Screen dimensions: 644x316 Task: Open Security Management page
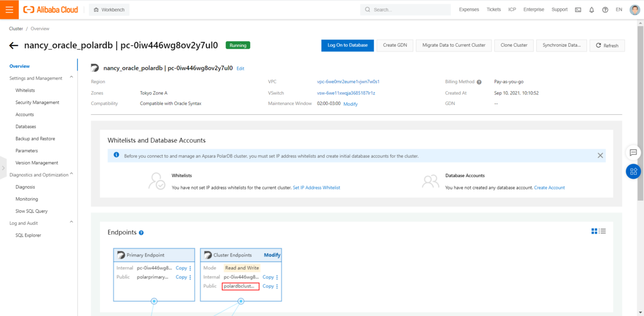(38, 102)
